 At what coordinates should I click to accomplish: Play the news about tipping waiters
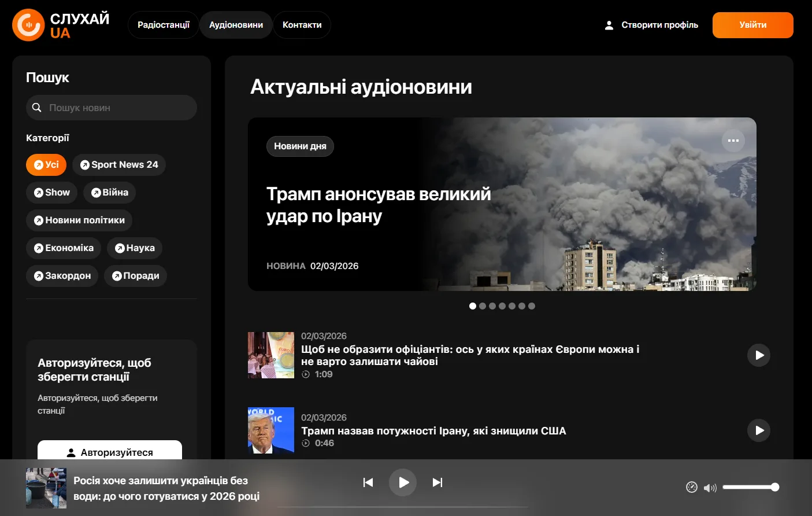[x=759, y=355]
